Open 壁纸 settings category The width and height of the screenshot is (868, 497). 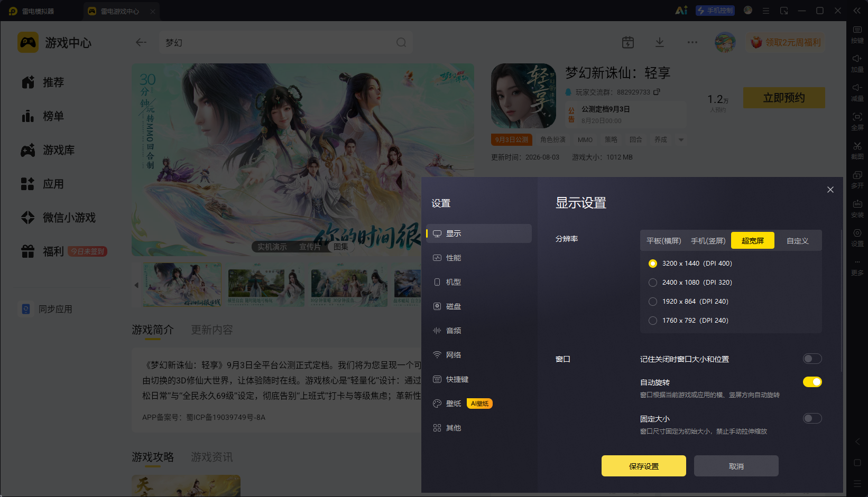[x=479, y=404]
